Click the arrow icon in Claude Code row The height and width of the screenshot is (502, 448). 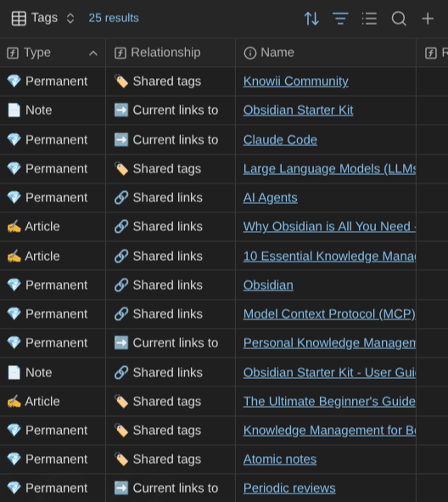coord(121,139)
